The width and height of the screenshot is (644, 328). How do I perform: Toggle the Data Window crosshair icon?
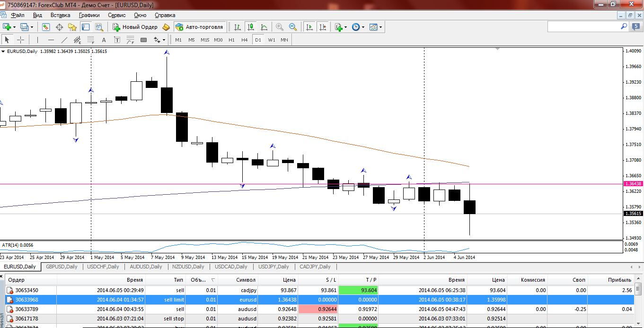[59, 27]
